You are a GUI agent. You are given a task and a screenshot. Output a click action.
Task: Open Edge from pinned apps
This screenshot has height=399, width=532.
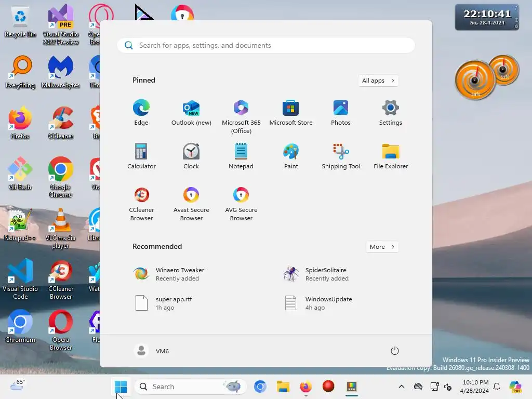141,113
